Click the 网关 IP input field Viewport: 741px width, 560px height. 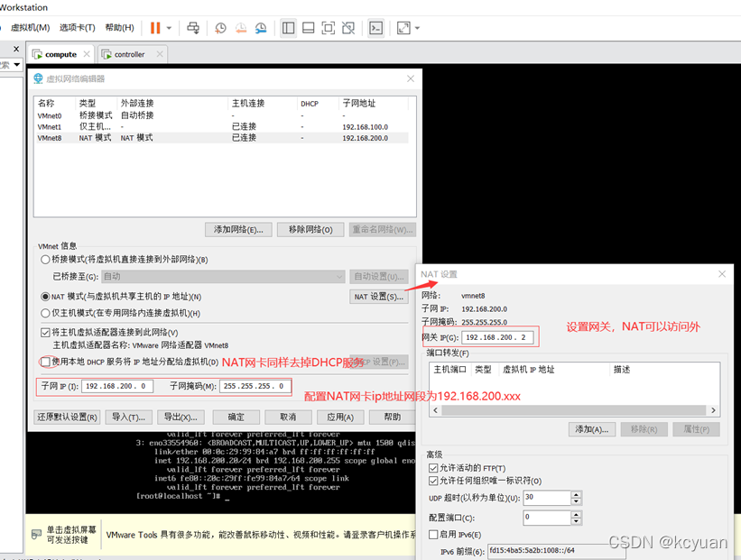point(497,337)
